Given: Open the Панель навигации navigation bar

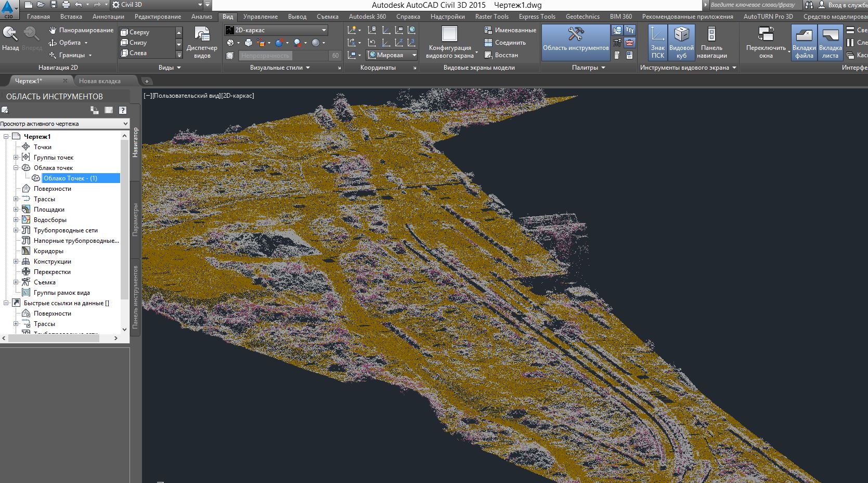Looking at the screenshot, I should 711,43.
